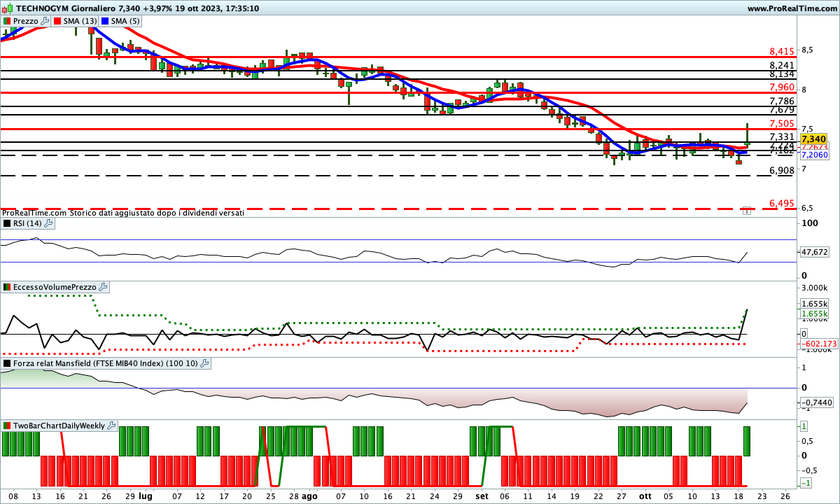This screenshot has width=840, height=504.
Task: Select the RSI (14) panel label
Action: (x=27, y=223)
